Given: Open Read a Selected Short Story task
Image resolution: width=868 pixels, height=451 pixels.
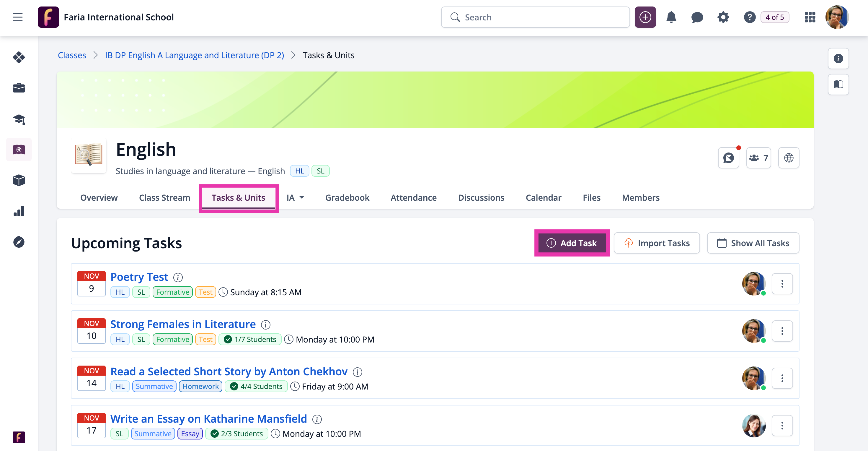Looking at the screenshot, I should [x=229, y=371].
